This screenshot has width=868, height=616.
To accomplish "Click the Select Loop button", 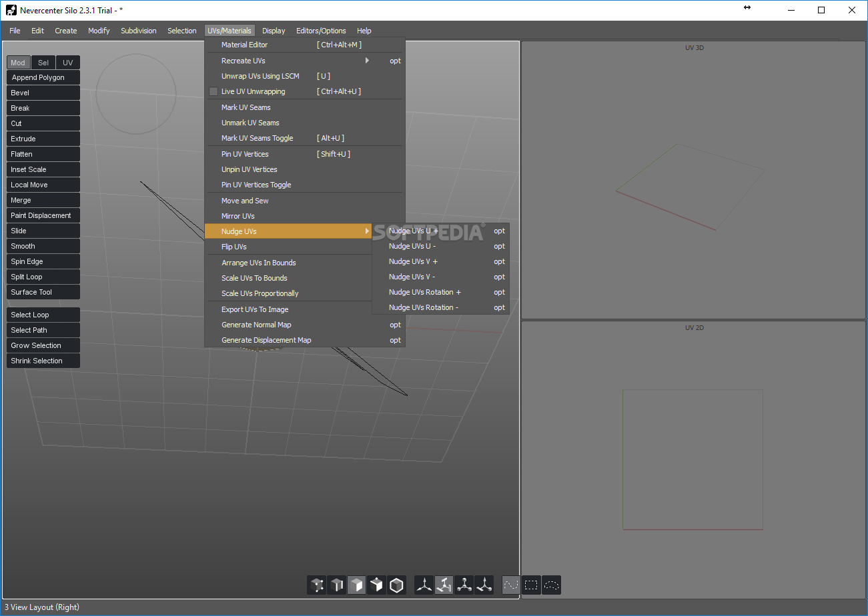I will 43,315.
